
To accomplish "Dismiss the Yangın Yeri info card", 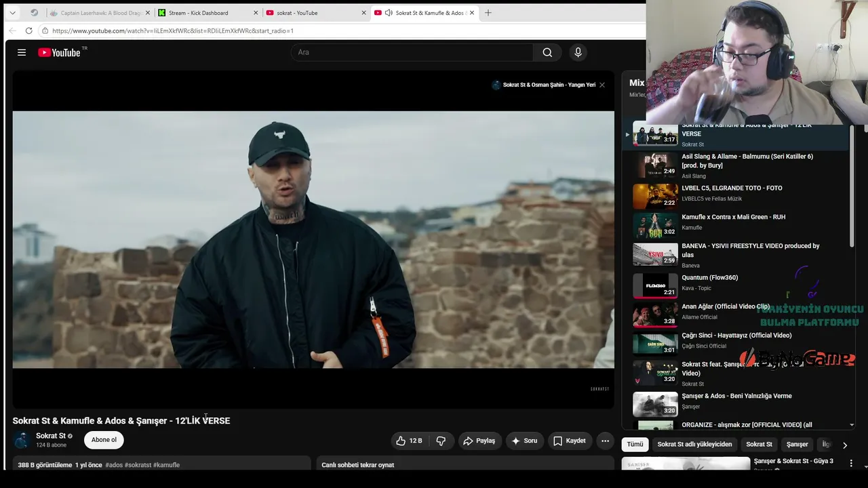I will 601,85.
